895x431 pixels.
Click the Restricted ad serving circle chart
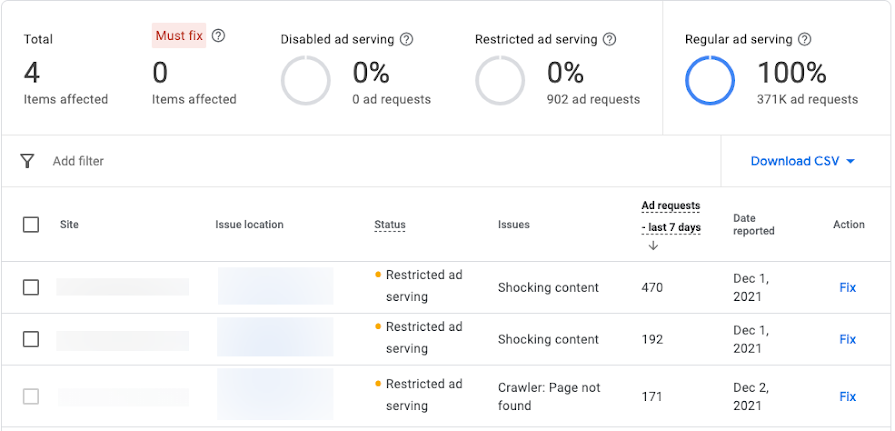pyautogui.click(x=500, y=81)
